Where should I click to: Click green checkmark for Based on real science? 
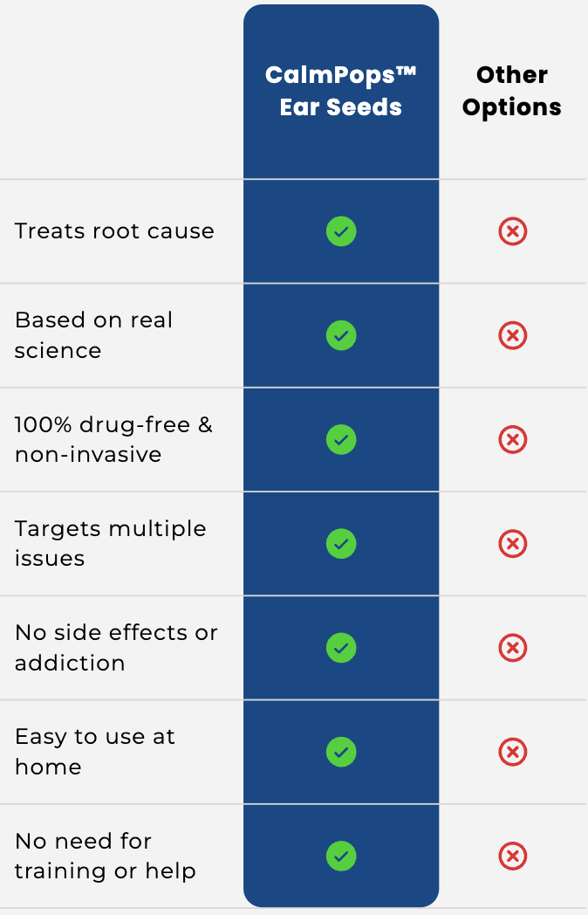341,335
